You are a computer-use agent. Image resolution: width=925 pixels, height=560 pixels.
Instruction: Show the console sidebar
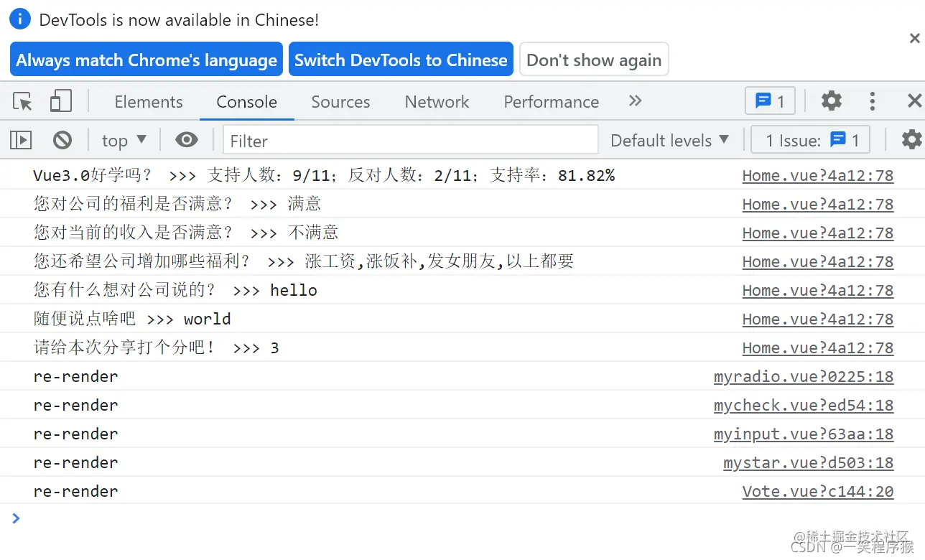[21, 140]
